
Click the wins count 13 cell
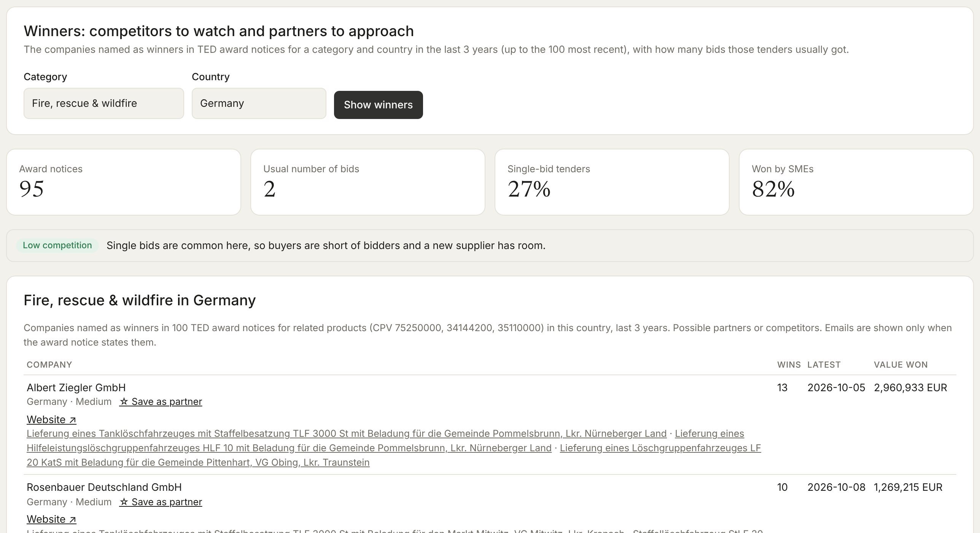(782, 388)
